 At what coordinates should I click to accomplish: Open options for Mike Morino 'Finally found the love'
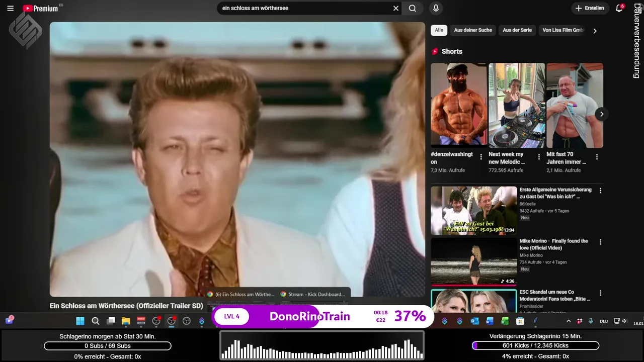[x=600, y=242]
